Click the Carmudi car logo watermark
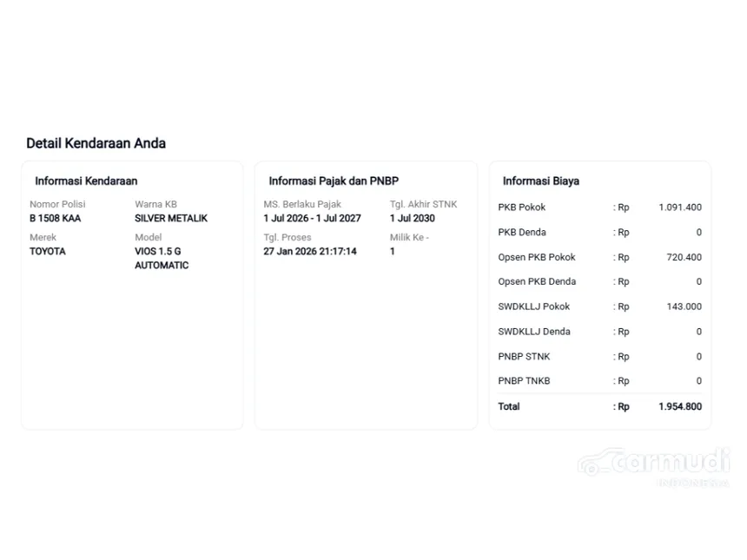747x560 pixels. [654, 464]
